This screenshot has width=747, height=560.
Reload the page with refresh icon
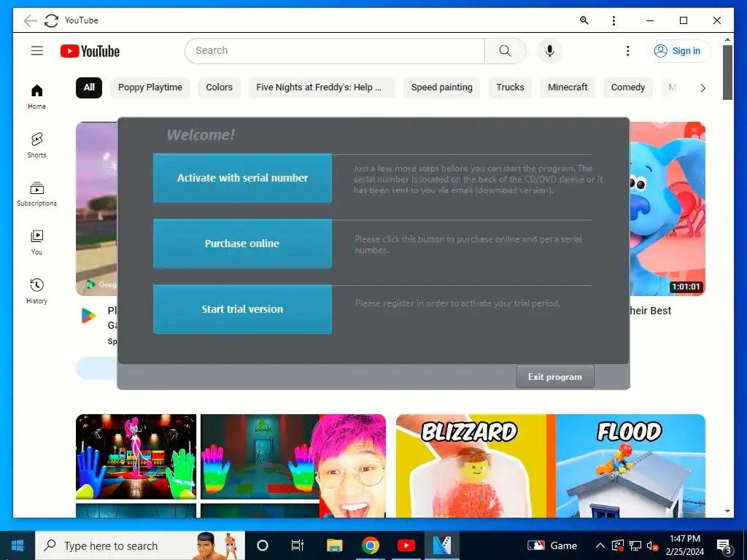click(x=52, y=20)
